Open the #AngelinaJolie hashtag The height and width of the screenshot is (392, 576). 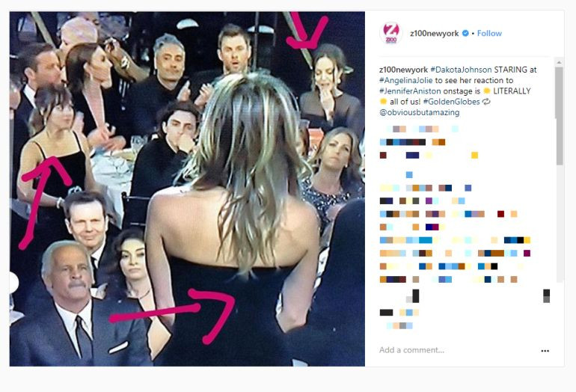tap(406, 80)
